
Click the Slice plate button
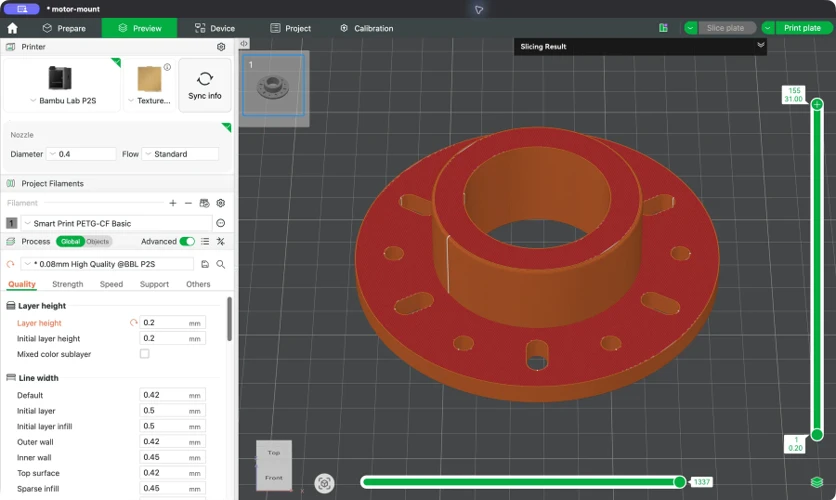coord(726,28)
